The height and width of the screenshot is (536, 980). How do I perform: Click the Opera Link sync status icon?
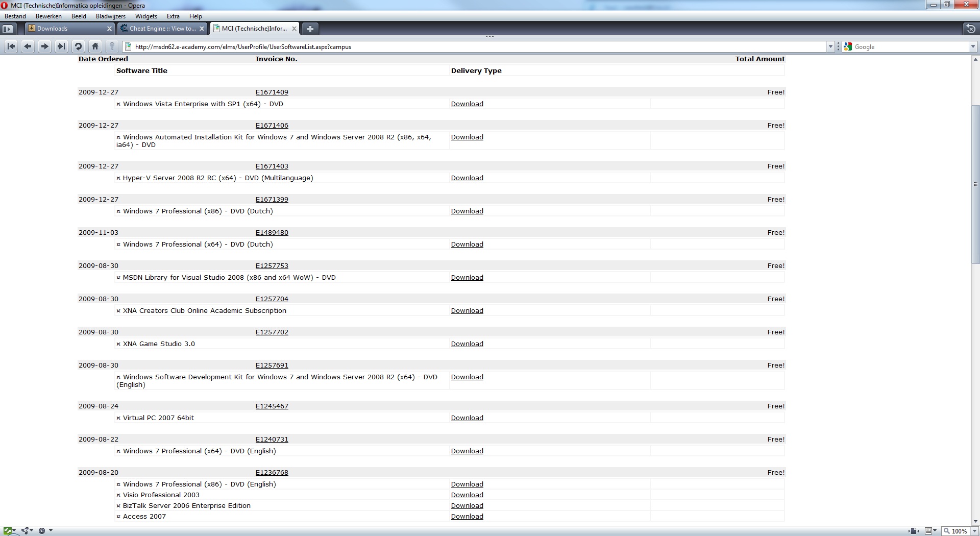[x=7, y=531]
